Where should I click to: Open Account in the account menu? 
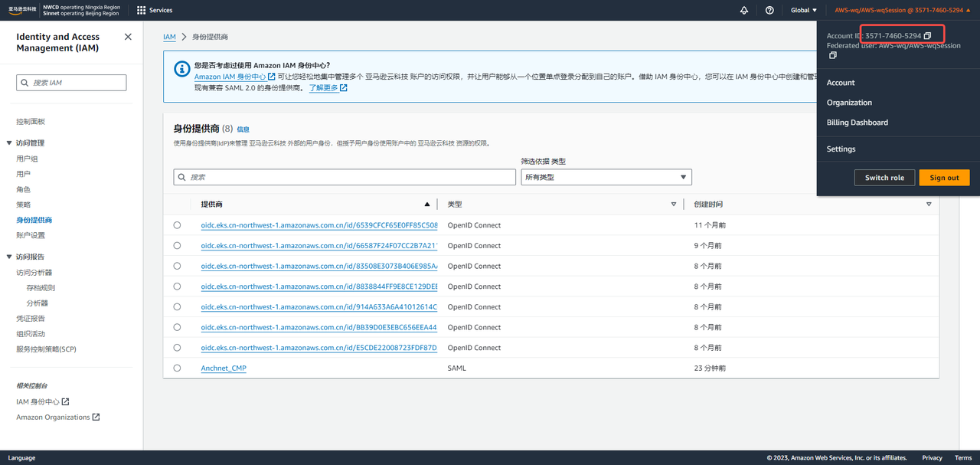841,83
